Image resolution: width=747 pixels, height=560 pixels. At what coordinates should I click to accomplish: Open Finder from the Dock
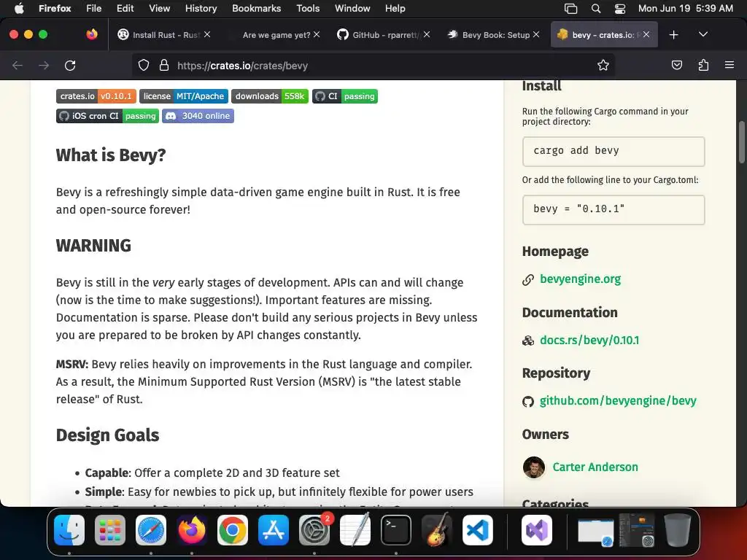pos(69,530)
